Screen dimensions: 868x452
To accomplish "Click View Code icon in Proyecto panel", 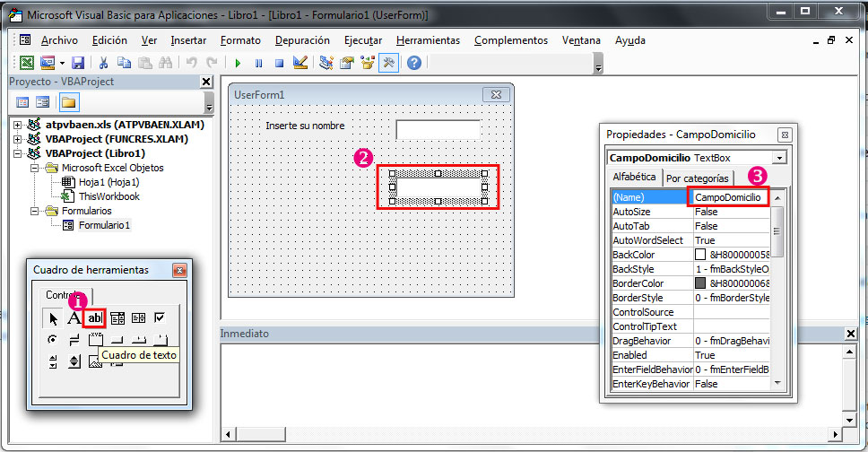I will point(22,102).
